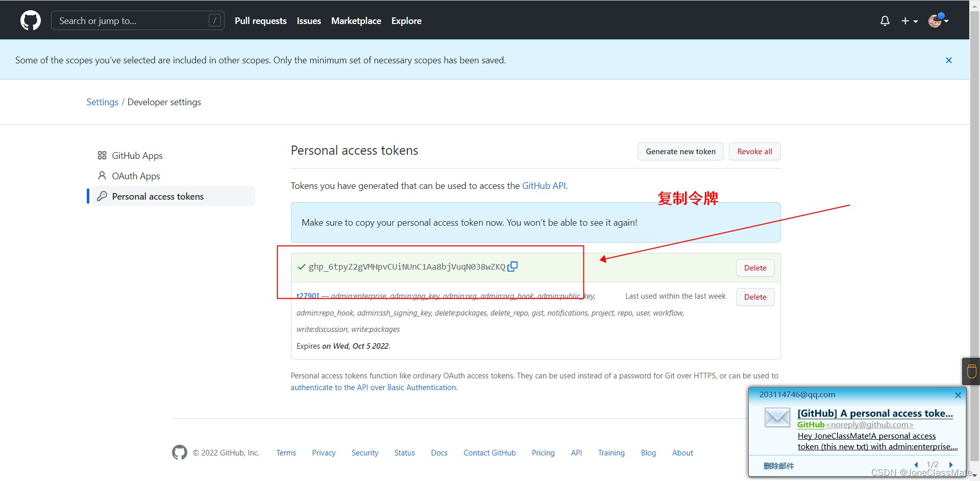
Task: Open Security footer link
Action: tap(365, 453)
